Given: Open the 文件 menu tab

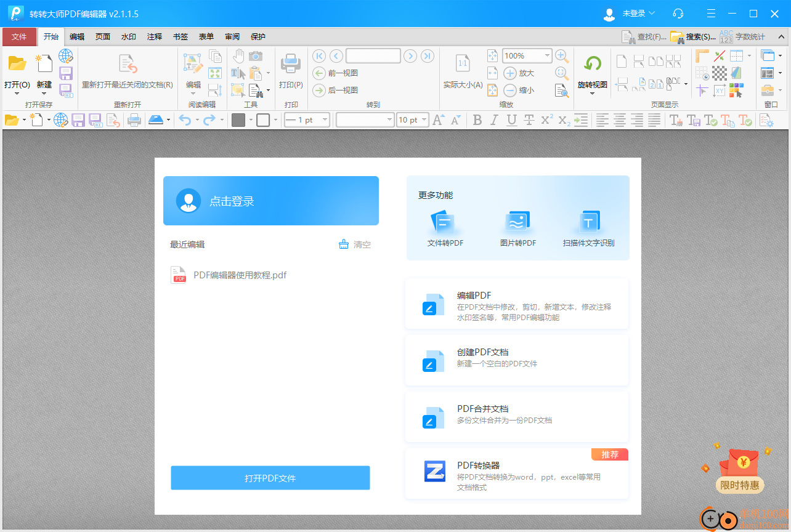Looking at the screenshot, I should click(19, 36).
